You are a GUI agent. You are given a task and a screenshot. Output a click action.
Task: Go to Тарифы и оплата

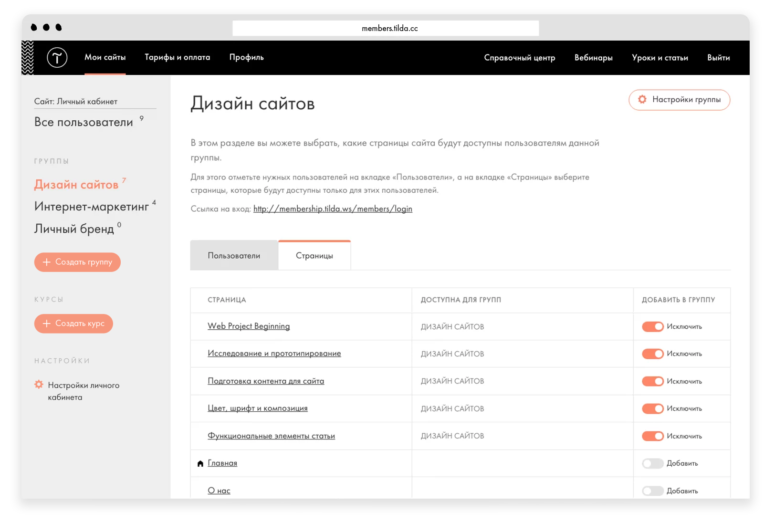(x=178, y=57)
